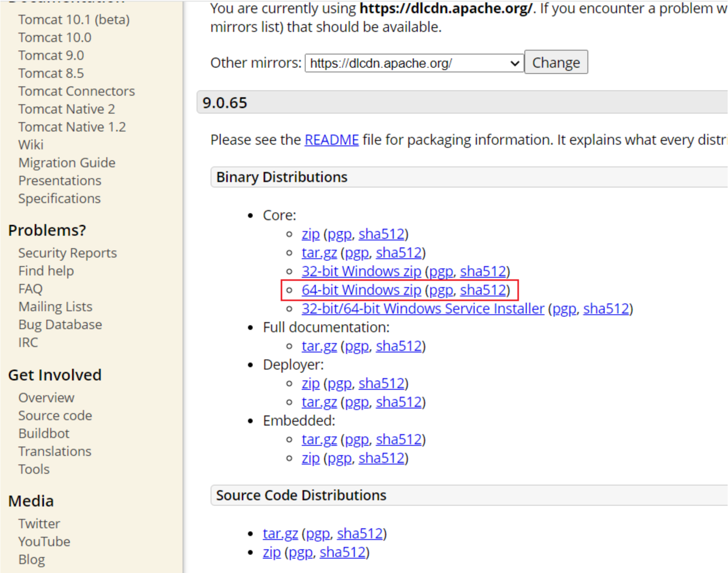Download the Embedded tar.gz
The height and width of the screenshot is (573, 728).
[x=319, y=440]
